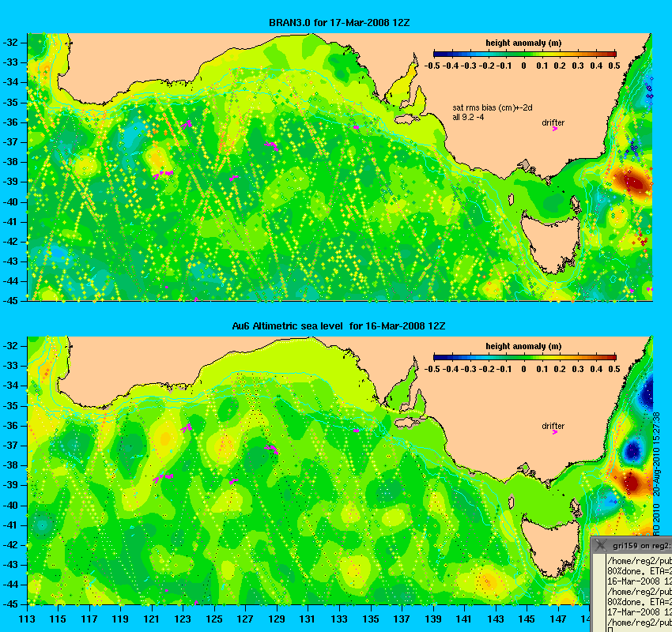Click the 'height anomaly (m)' label in the BRAN3.0 panel
This screenshot has width=672, height=632.
pos(523,43)
